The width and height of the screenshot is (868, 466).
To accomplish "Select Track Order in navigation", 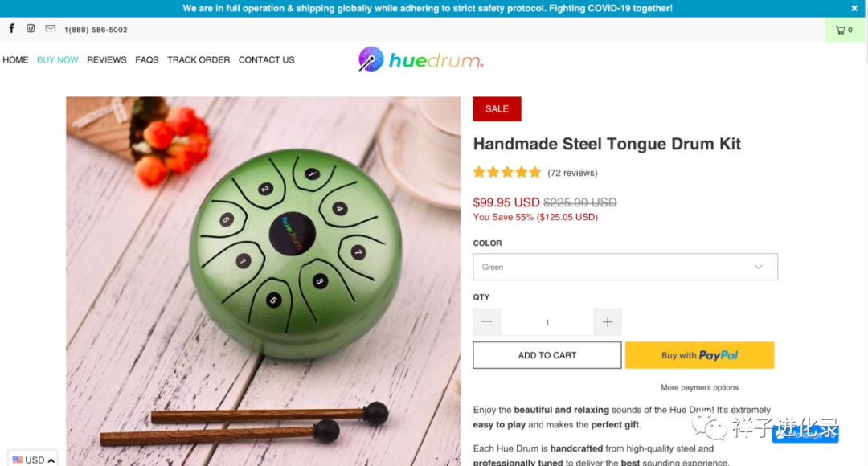I will (199, 59).
